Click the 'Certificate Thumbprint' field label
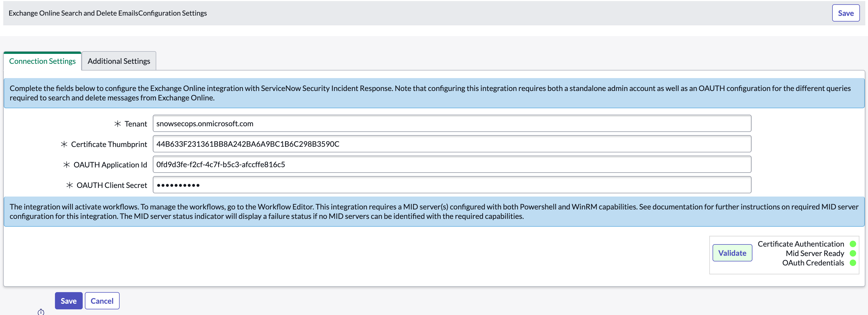 109,145
